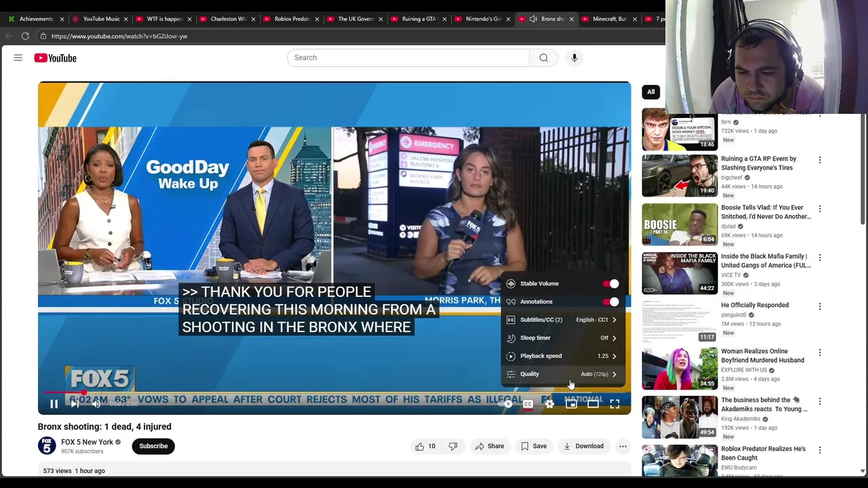The width and height of the screenshot is (868, 488).
Task: Open Subtitles/CC submenu
Action: (x=562, y=320)
